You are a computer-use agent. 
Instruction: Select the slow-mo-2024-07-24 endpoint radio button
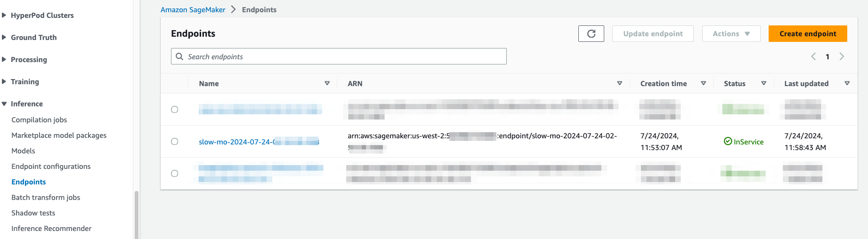(x=175, y=142)
